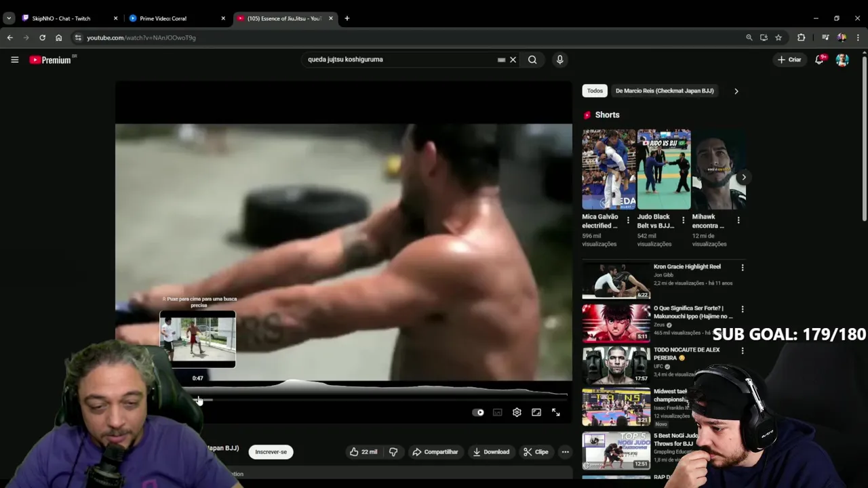Close the Prime Video tab
Image resolution: width=868 pixels, height=488 pixels.
223,18
